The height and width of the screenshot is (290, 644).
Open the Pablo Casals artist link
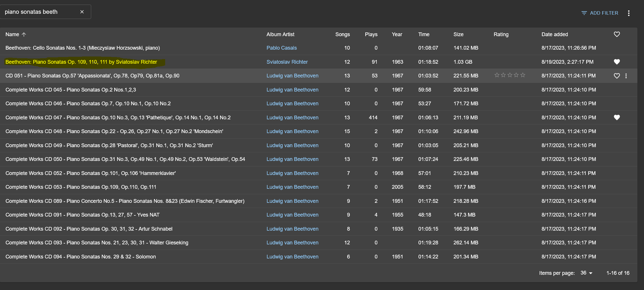[x=282, y=48]
